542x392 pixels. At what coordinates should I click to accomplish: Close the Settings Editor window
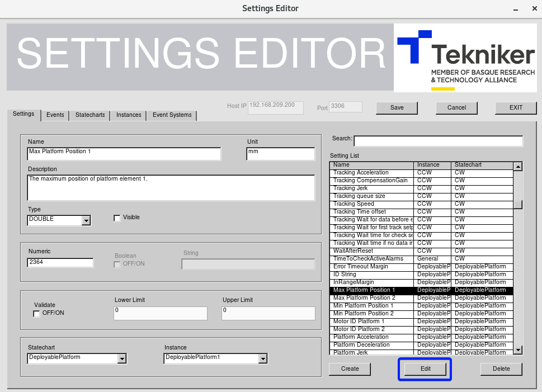(x=534, y=8)
